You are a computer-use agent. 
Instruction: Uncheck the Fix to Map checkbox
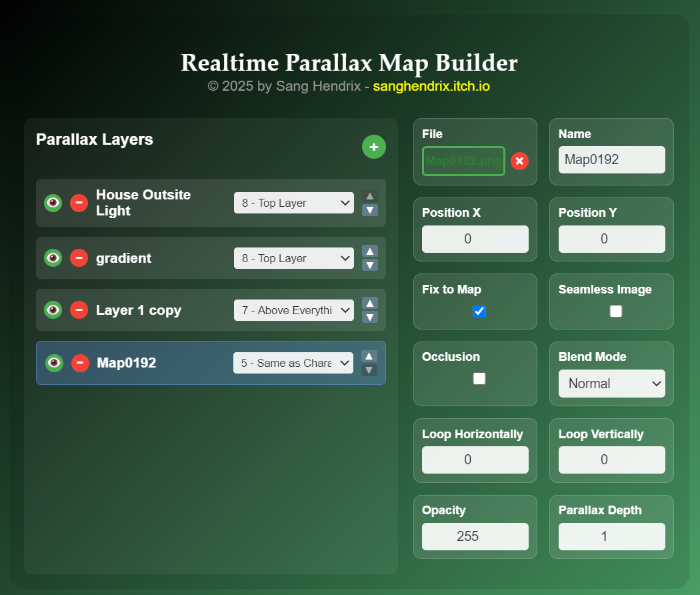click(x=479, y=311)
